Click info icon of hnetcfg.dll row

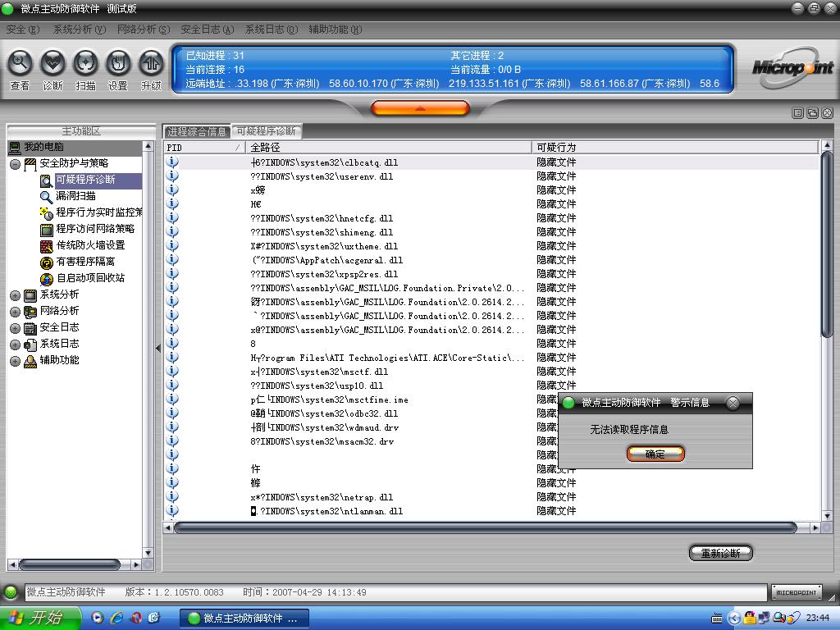tap(172, 217)
